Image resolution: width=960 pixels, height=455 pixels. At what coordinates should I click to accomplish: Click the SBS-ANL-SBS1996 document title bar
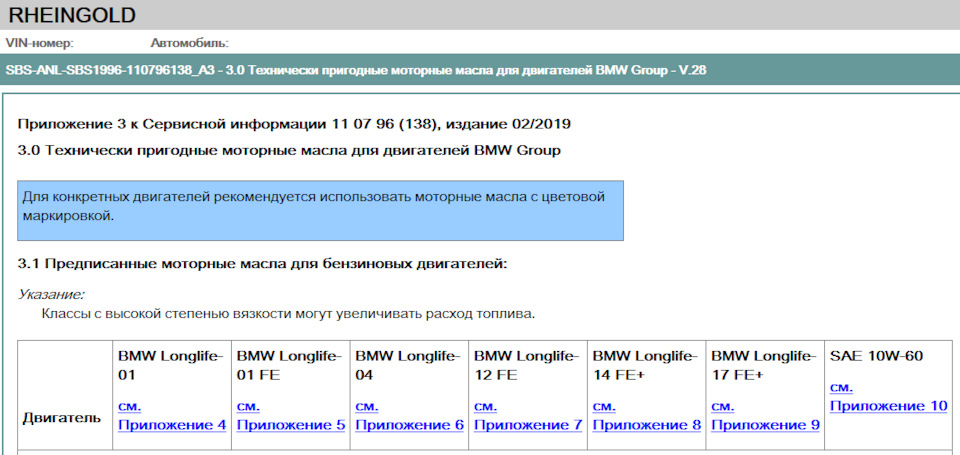tap(480, 70)
